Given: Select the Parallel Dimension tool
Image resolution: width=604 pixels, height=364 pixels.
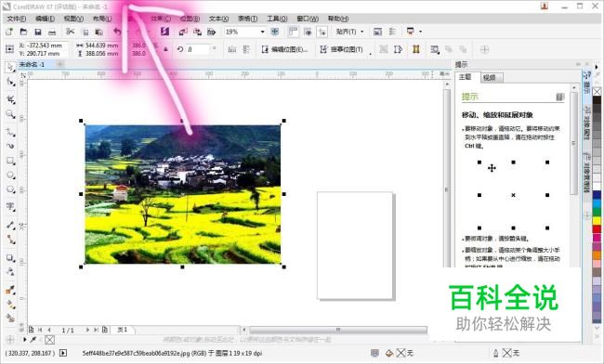Looking at the screenshot, I should click(x=10, y=225).
